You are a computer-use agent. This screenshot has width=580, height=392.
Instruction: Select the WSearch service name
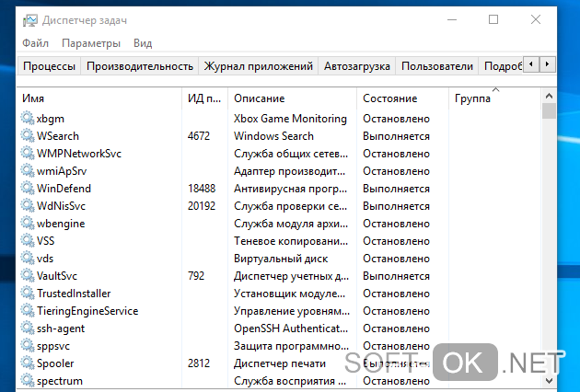tap(58, 136)
